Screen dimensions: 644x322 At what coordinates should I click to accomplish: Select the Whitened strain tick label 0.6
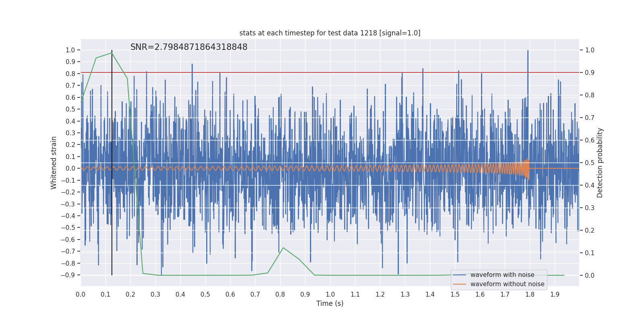pos(70,97)
